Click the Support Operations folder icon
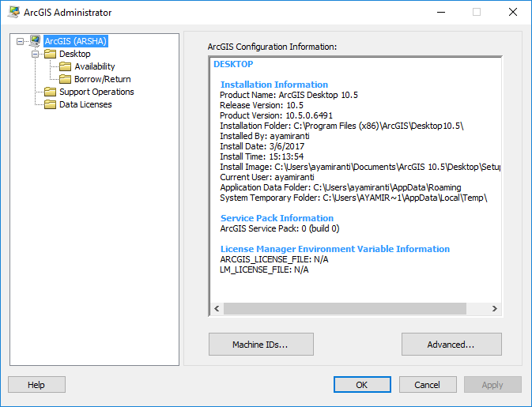The height and width of the screenshot is (407, 532). (51, 92)
